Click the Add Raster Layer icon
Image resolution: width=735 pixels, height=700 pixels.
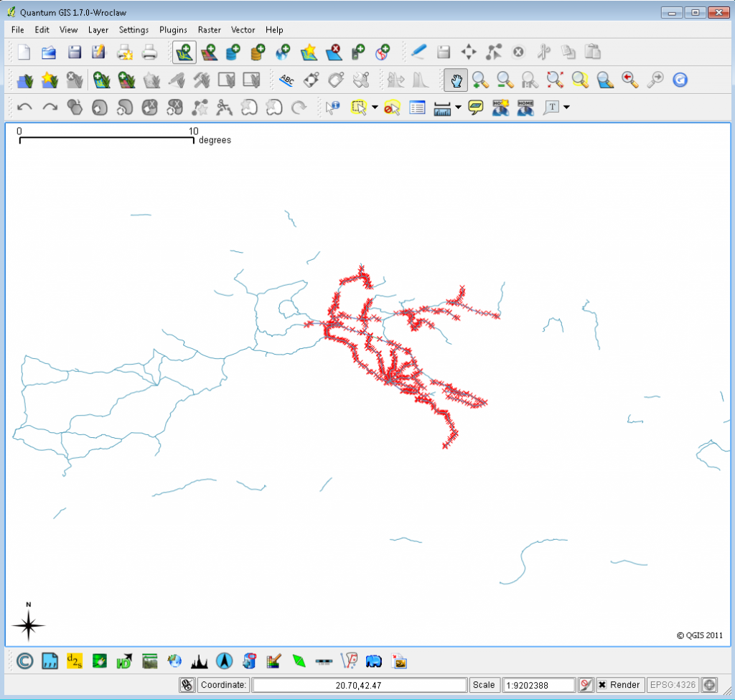click(209, 52)
